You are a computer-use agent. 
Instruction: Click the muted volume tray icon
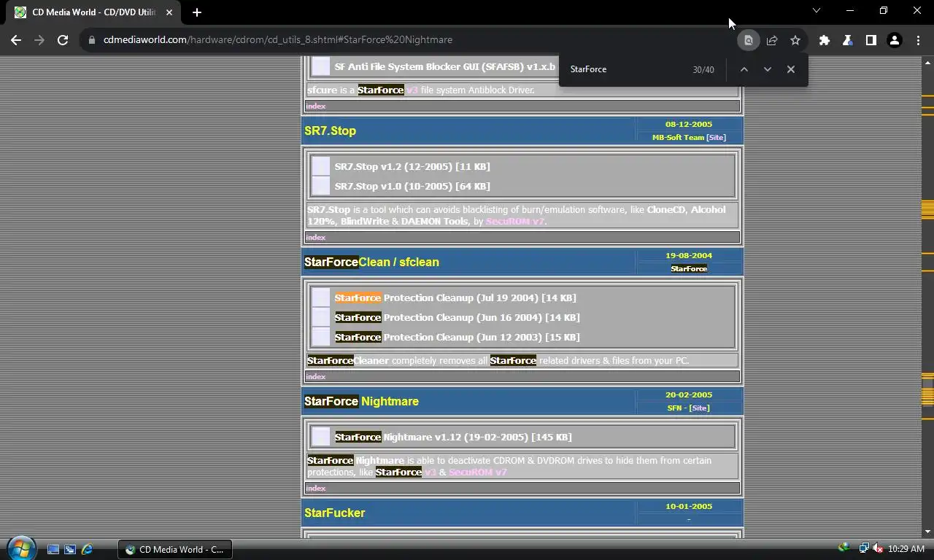(878, 548)
